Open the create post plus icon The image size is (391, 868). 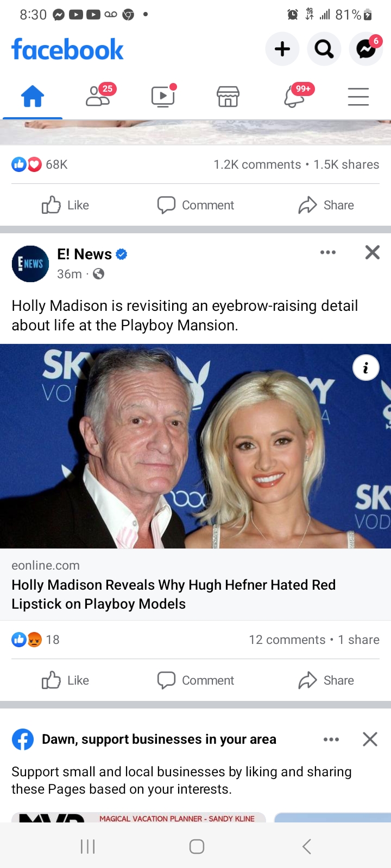point(282,49)
